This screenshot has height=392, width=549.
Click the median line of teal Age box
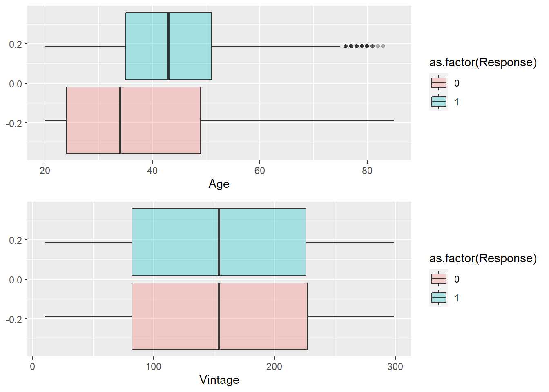click(x=168, y=46)
